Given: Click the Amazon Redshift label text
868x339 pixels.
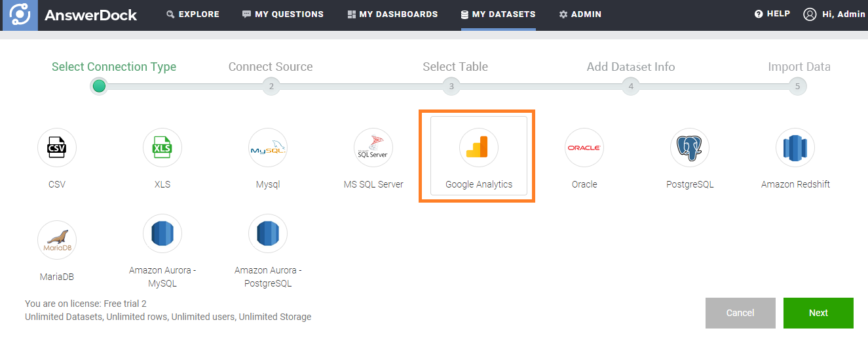Looking at the screenshot, I should click(x=795, y=184).
